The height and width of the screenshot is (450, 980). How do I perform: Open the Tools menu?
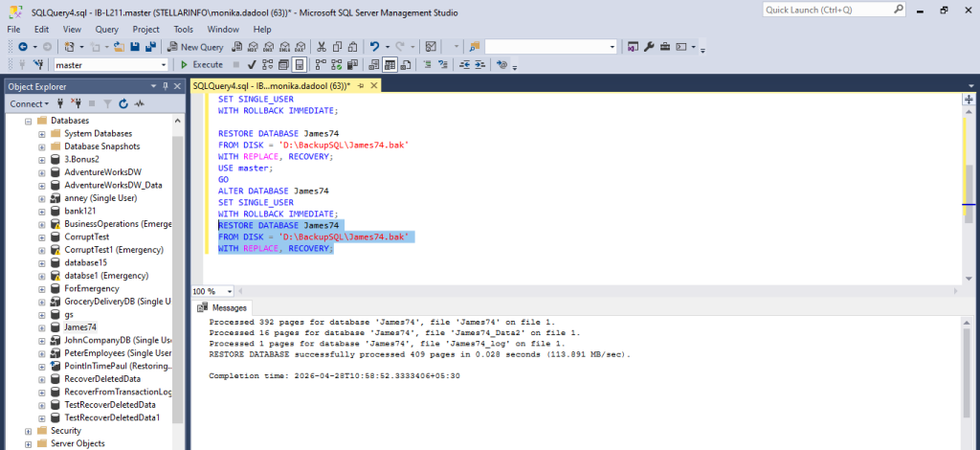(x=184, y=30)
